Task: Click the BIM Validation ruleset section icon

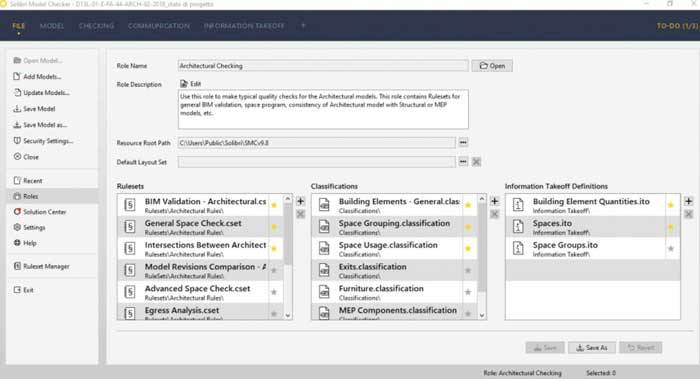Action: point(129,205)
